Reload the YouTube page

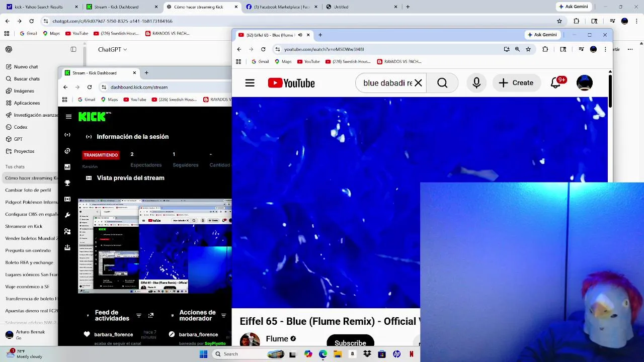pos(263,49)
